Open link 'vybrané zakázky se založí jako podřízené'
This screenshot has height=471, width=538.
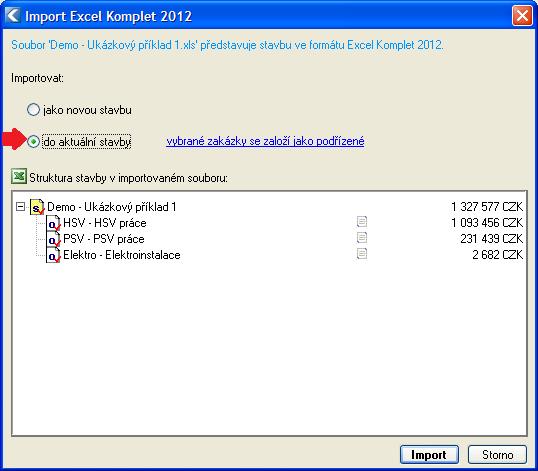tap(265, 141)
